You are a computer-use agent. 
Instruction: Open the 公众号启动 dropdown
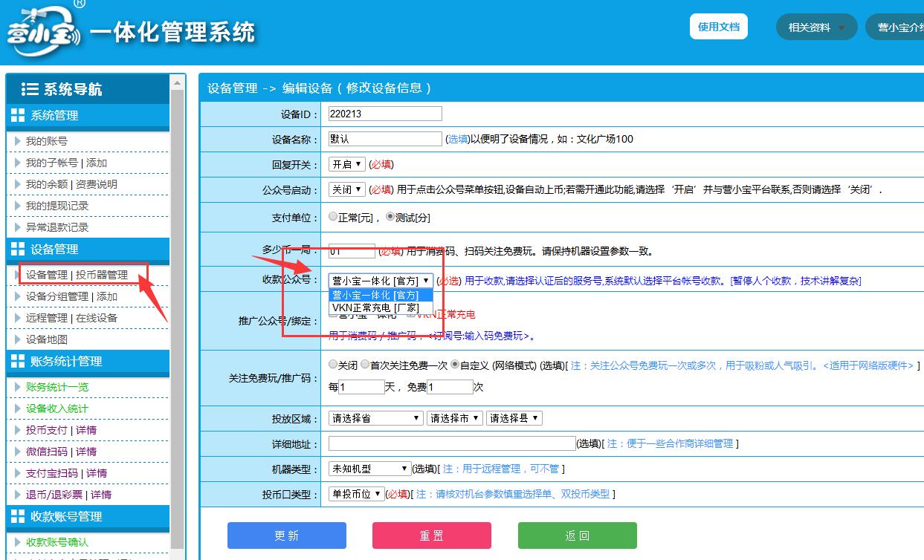pyautogui.click(x=347, y=189)
